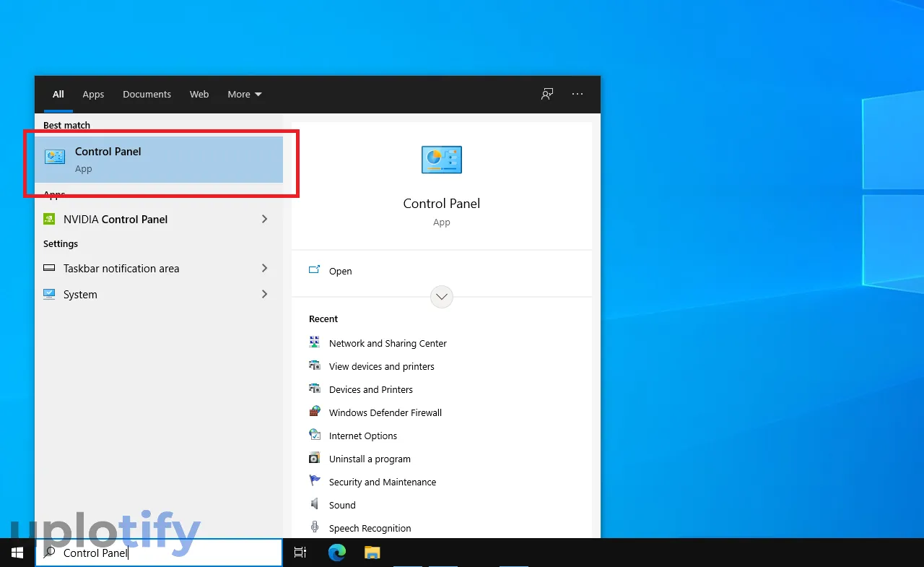Open Task View from the taskbar
This screenshot has width=924, height=567.
click(300, 553)
